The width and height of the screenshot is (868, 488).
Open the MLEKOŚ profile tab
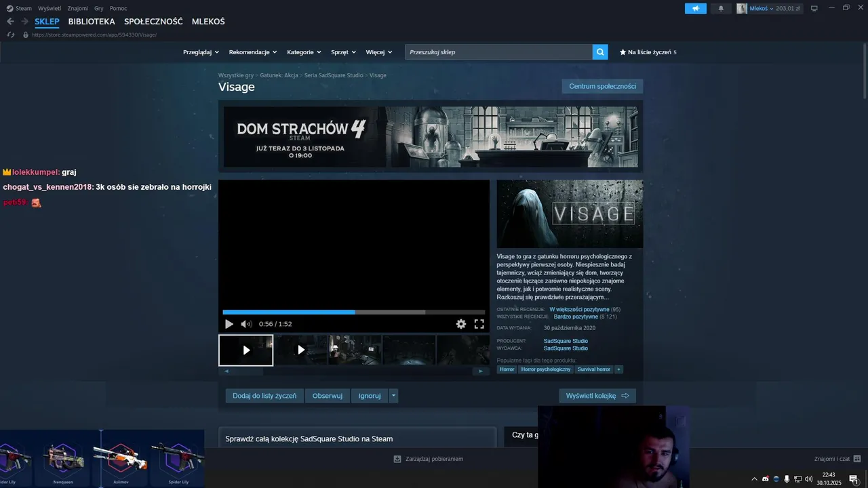pyautogui.click(x=208, y=22)
